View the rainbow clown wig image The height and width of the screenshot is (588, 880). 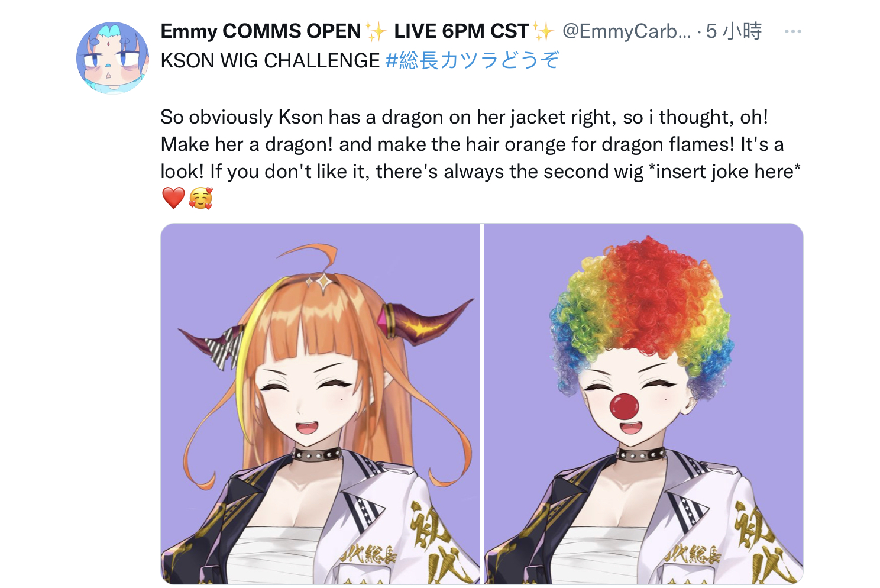(x=643, y=403)
